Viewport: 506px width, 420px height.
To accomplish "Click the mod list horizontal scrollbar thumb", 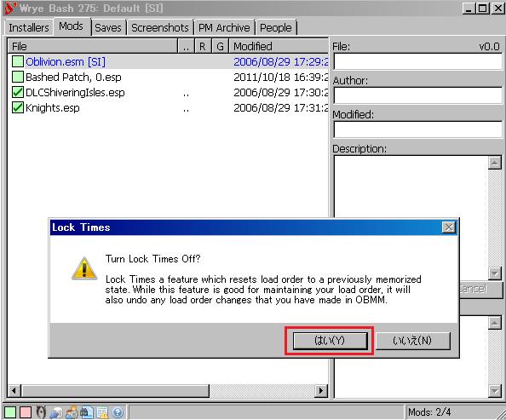I will [115, 391].
